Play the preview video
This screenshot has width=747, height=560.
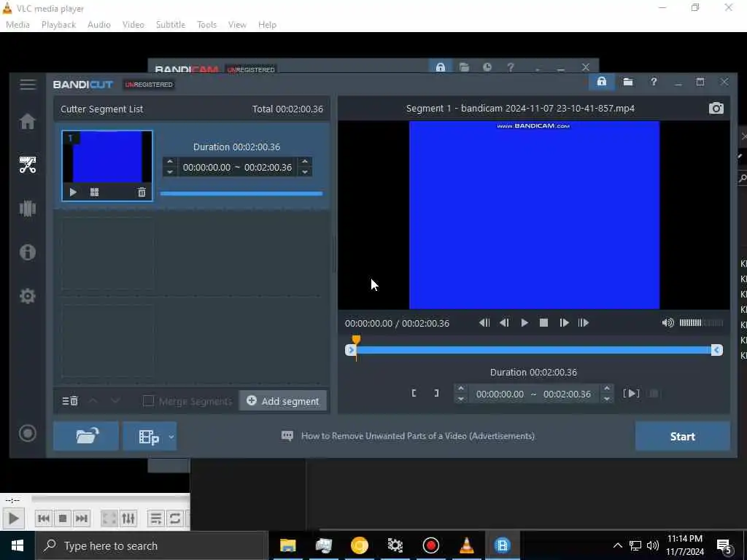(x=524, y=323)
